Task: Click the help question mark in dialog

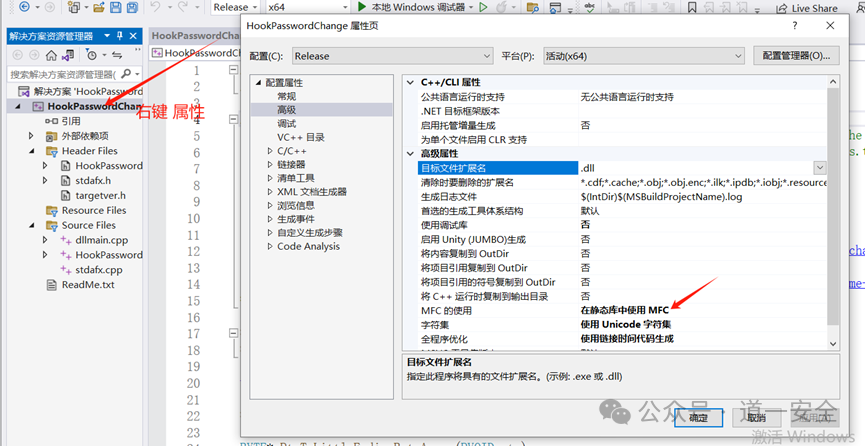Action: point(794,25)
